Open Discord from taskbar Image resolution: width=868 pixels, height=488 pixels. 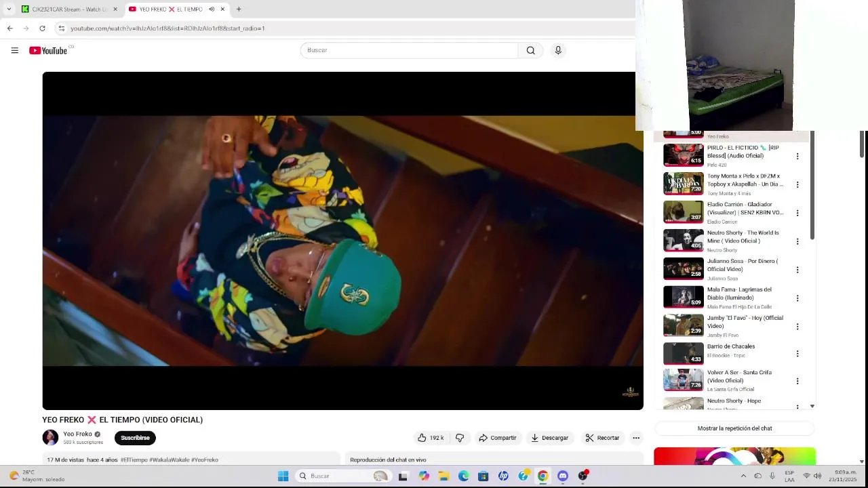pos(562,476)
